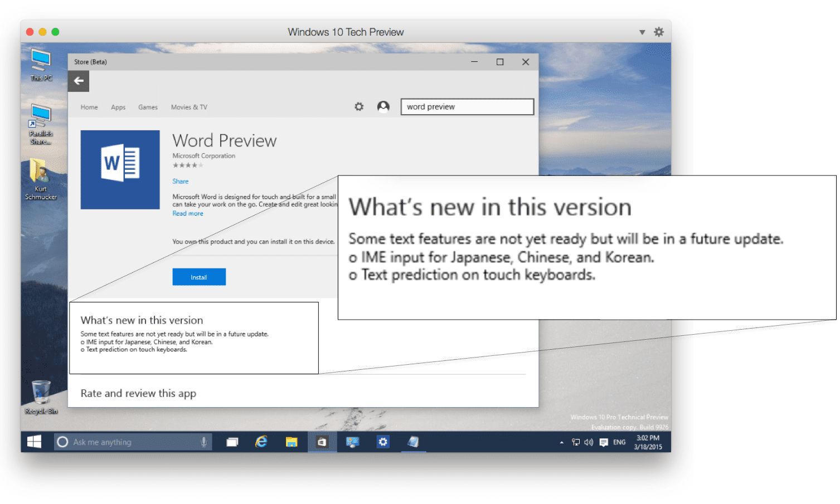Open network status tray icon
The height and width of the screenshot is (504, 840).
[576, 442]
